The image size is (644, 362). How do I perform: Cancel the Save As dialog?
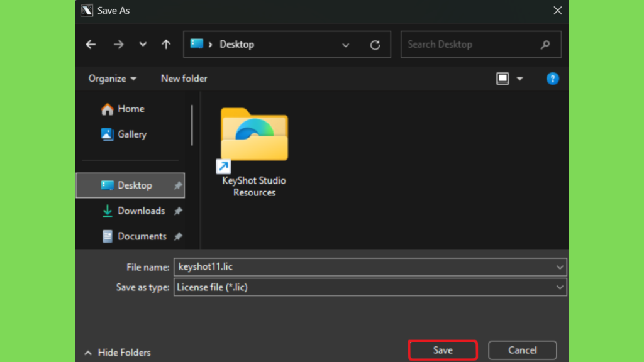[523, 350]
